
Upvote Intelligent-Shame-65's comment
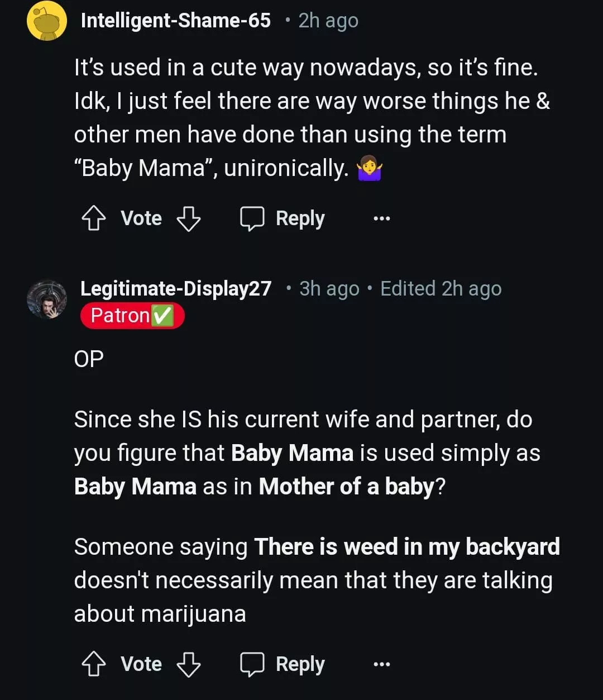coord(93,219)
